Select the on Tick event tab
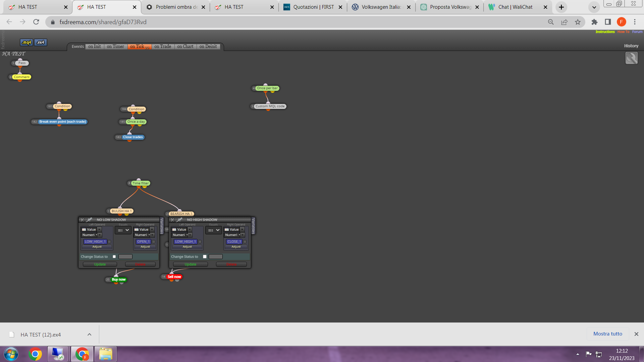This screenshot has height=362, width=644. (x=140, y=47)
